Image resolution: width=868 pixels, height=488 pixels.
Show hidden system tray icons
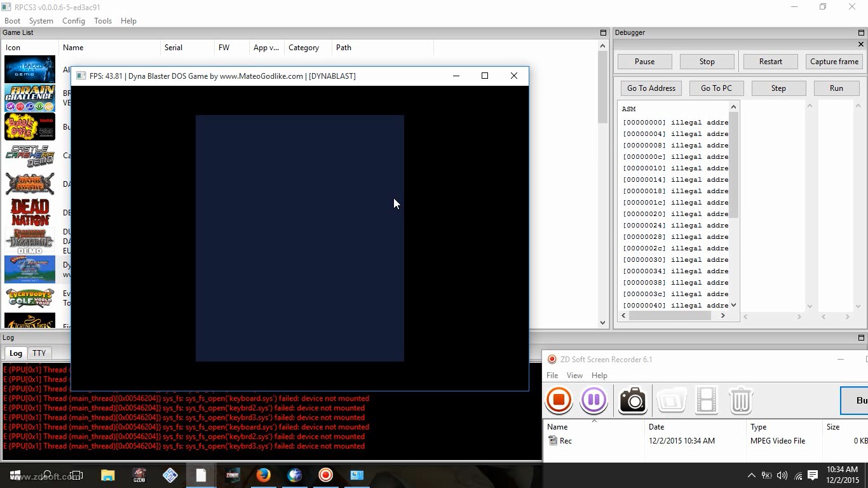pos(751,475)
